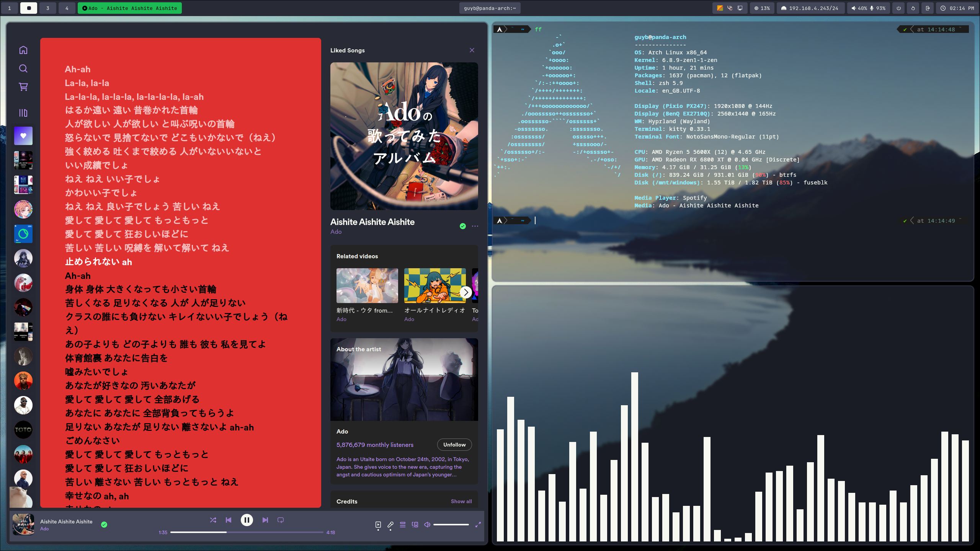Click the logout icon in top bar

928,8
